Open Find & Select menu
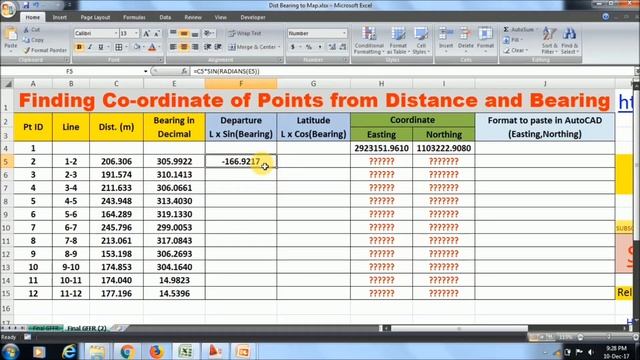The width and height of the screenshot is (640, 360). pos(569,40)
